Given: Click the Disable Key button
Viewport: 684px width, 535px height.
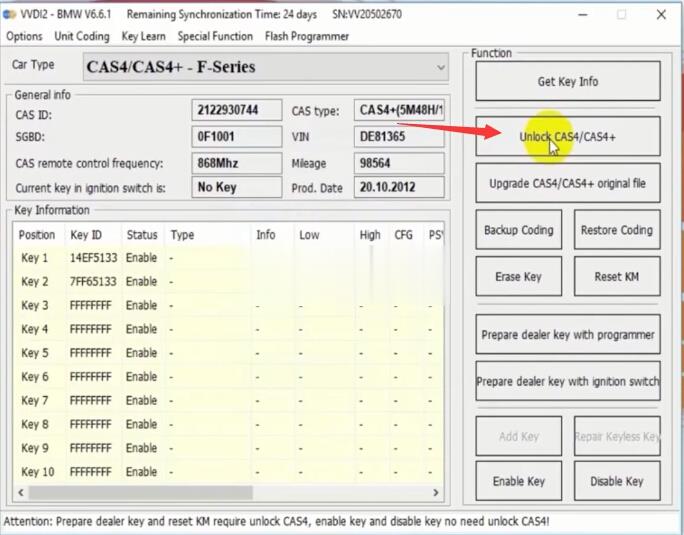Looking at the screenshot, I should coord(617,481).
